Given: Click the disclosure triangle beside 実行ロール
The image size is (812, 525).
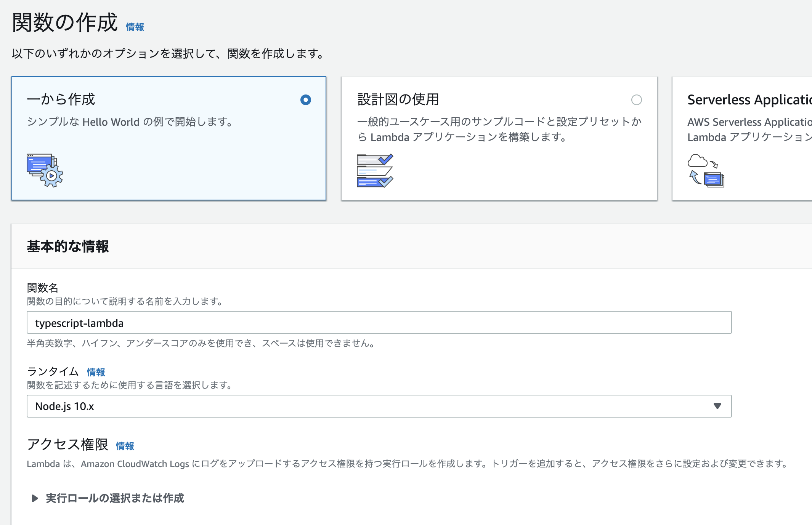Looking at the screenshot, I should 35,498.
